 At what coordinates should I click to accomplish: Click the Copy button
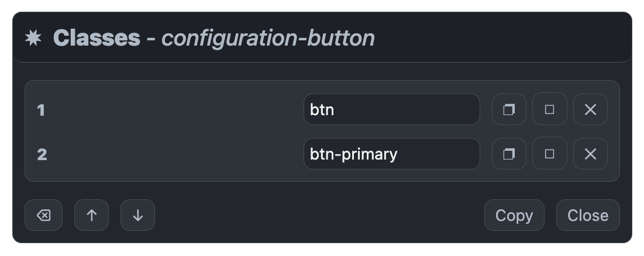514,215
